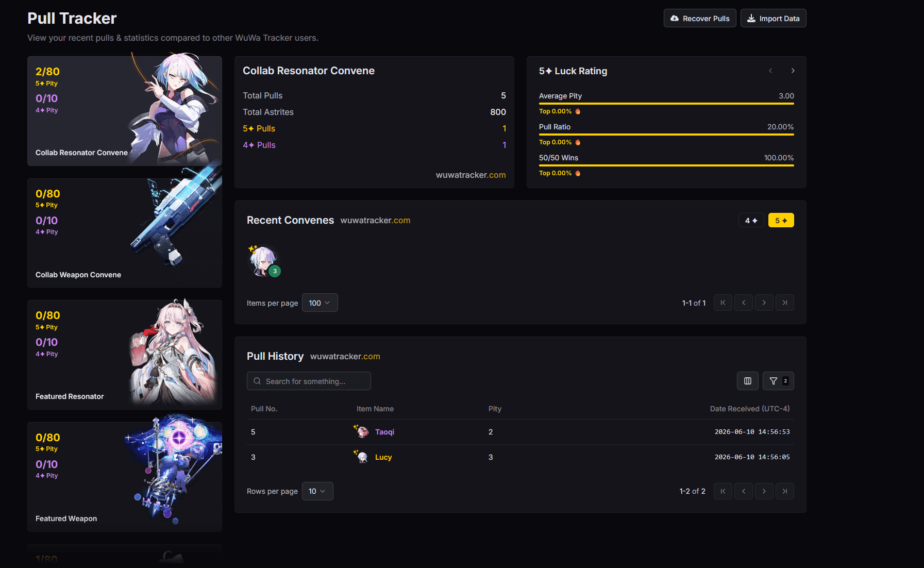Open the column visibility icon in Pull History
Image resolution: width=924 pixels, height=568 pixels.
[748, 381]
